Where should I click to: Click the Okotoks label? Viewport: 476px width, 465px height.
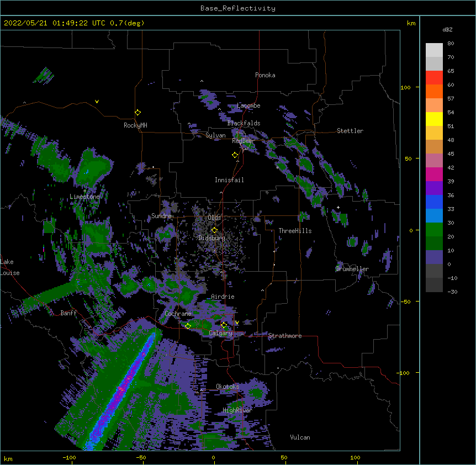click(x=228, y=387)
